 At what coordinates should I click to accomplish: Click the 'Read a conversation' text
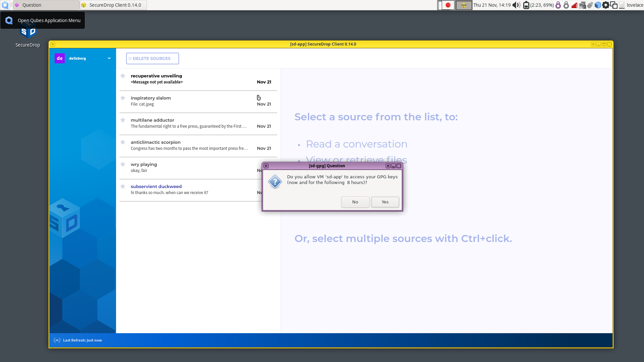click(x=357, y=144)
